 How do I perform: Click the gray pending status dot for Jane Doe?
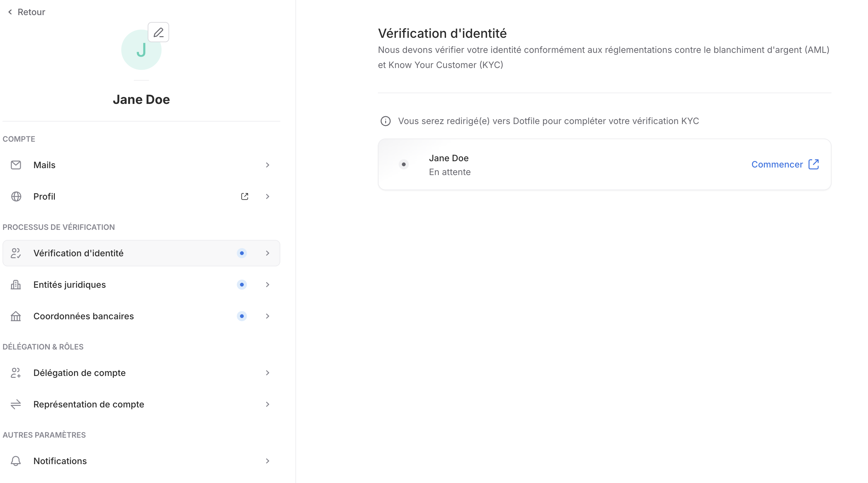404,164
